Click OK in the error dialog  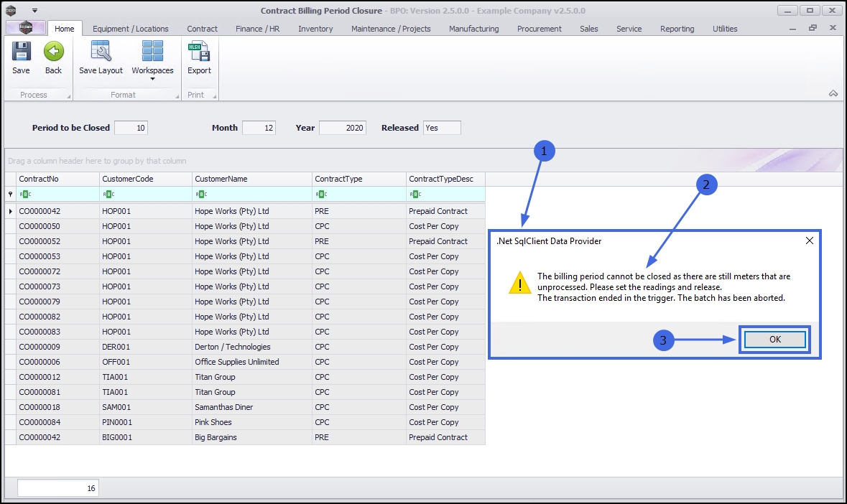click(774, 340)
